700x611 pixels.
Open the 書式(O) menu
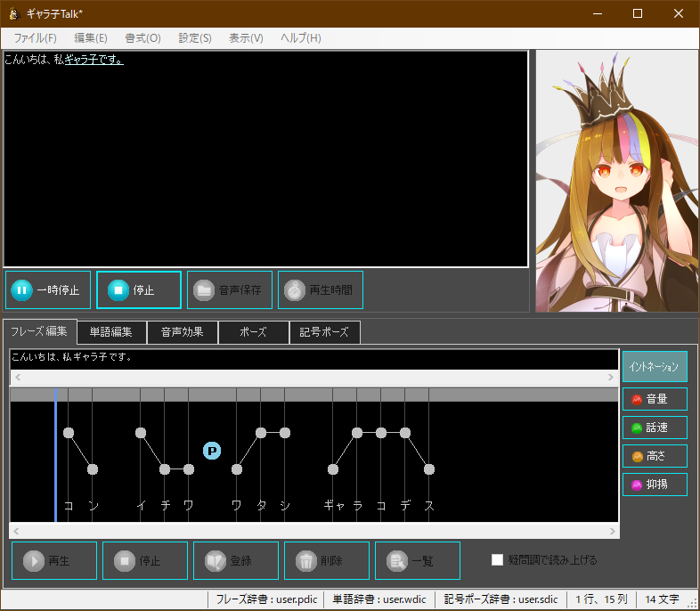pos(142,38)
